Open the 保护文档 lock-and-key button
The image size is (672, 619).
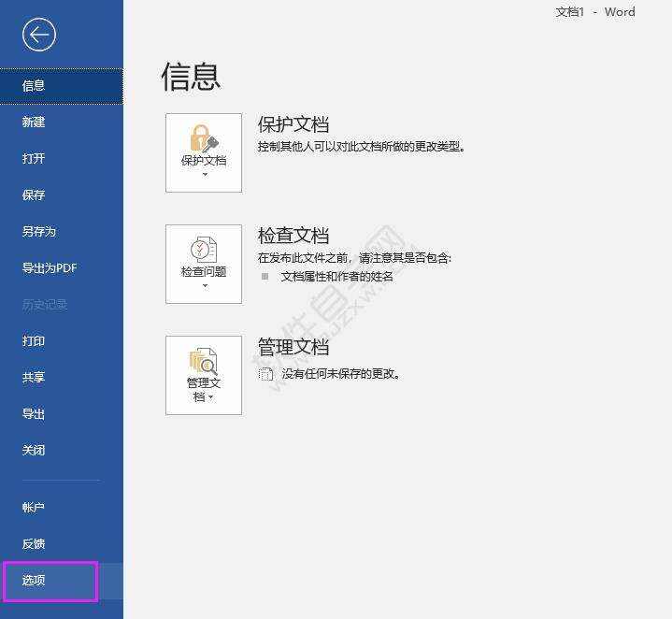204,152
